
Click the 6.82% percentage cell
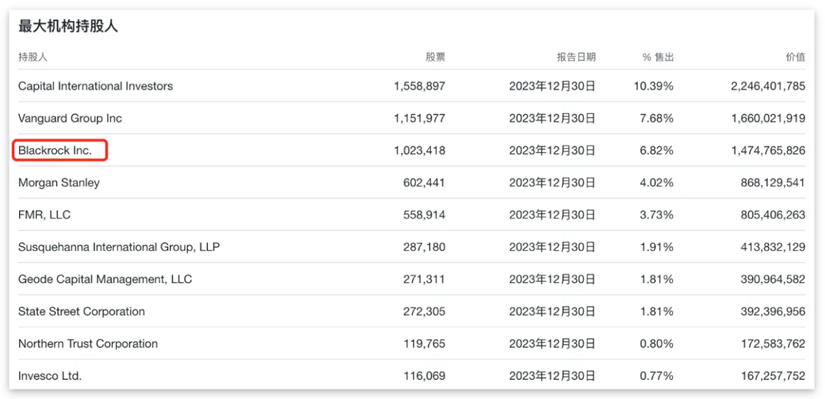click(x=657, y=151)
